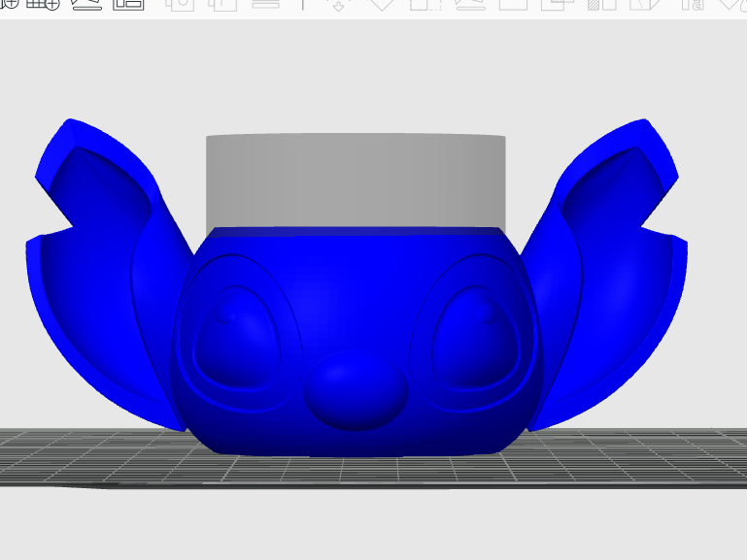Run the Auto orient tool
Image resolution: width=747 pixels, height=560 pixels.
point(85,4)
